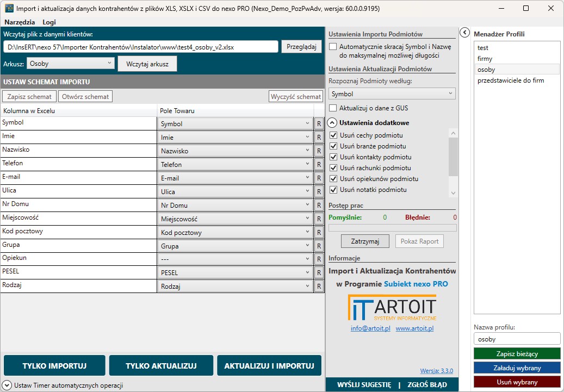This screenshot has width=564, height=392.
Task: Click the Wersja: 3.3.0 link
Action: pyautogui.click(x=437, y=371)
